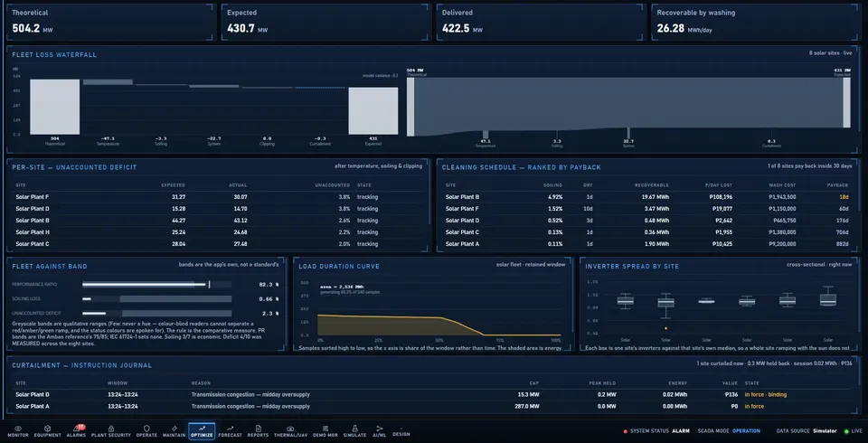
Task: Click the Load Duration Curve heading
Action: (x=339, y=267)
